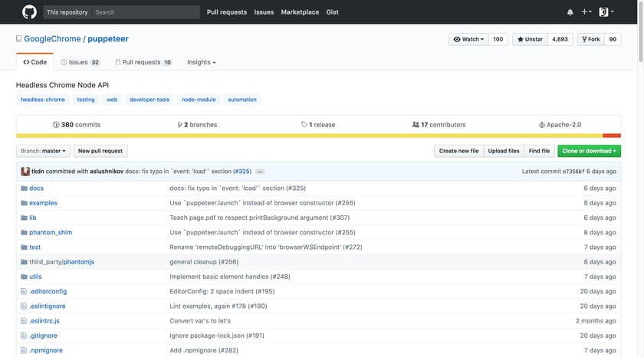This screenshot has width=644, height=357.
Task: Click the .npmignore file icon
Action: 24,350
